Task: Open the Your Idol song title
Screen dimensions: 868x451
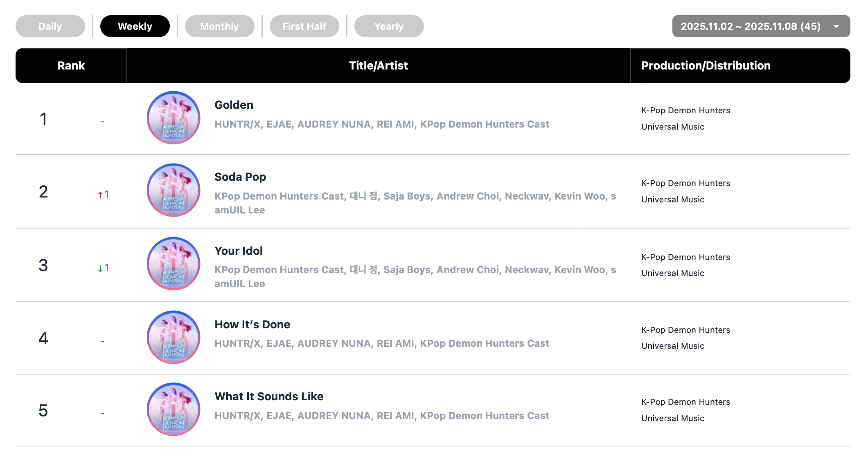Action: click(x=239, y=251)
